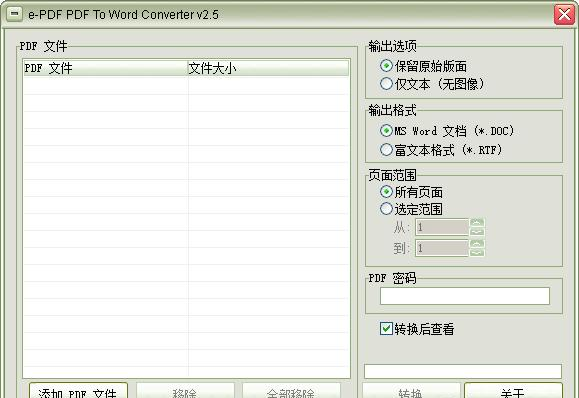The height and width of the screenshot is (398, 579).
Task: Click the 转换 button
Action: (x=411, y=391)
